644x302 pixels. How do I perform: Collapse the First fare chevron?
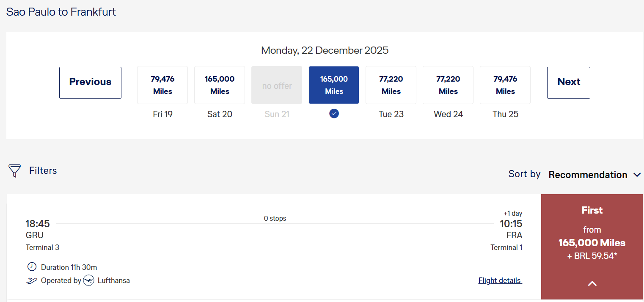coord(592,284)
